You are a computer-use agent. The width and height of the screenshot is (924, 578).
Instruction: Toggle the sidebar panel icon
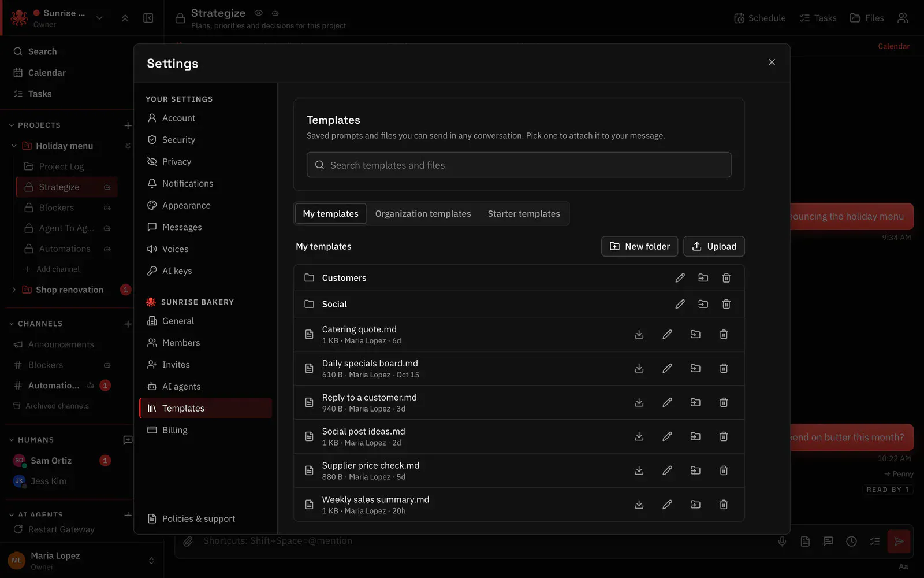click(x=148, y=18)
